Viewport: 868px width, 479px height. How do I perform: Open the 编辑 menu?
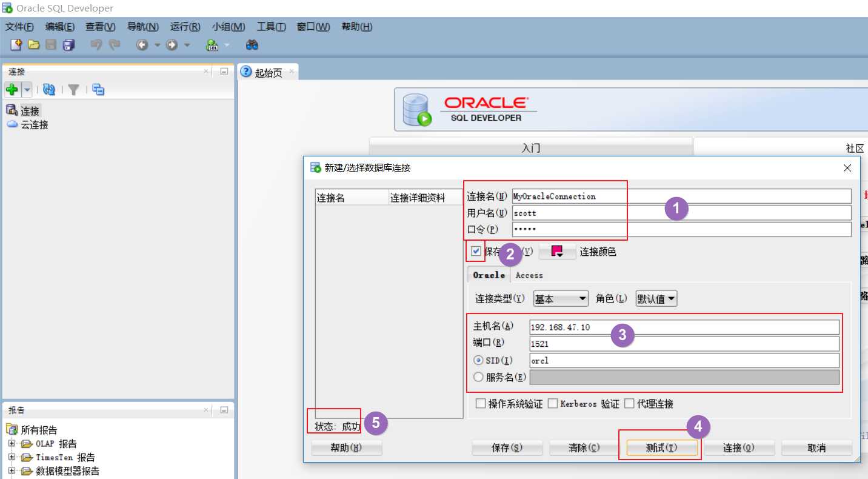click(x=60, y=27)
